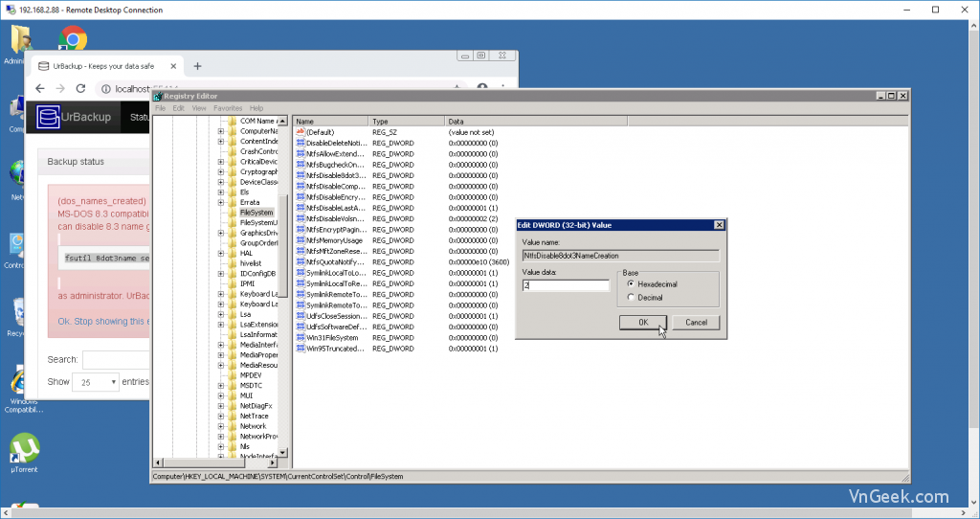980x519 pixels.
Task: Open Google Chrome desktop icon
Action: pyautogui.click(x=73, y=38)
